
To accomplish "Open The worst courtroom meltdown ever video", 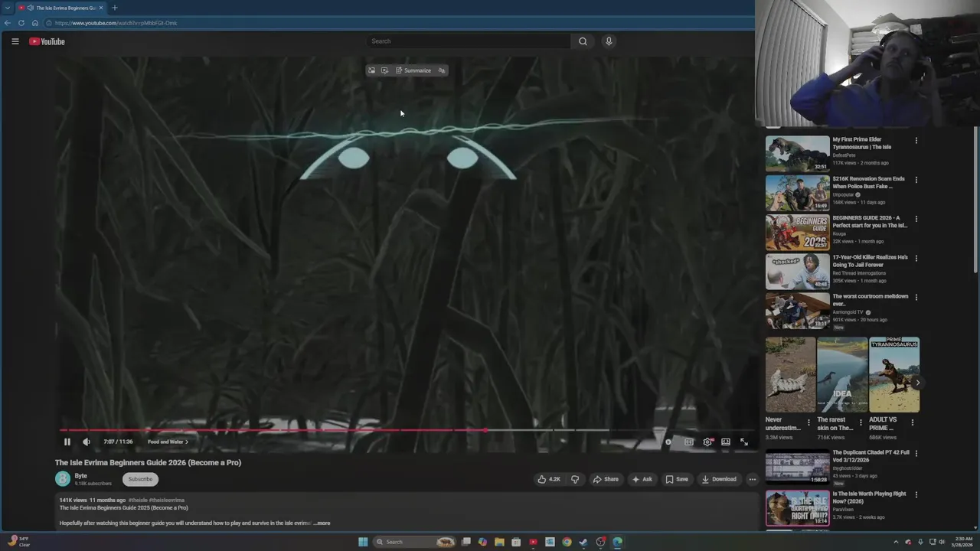I will tap(798, 310).
